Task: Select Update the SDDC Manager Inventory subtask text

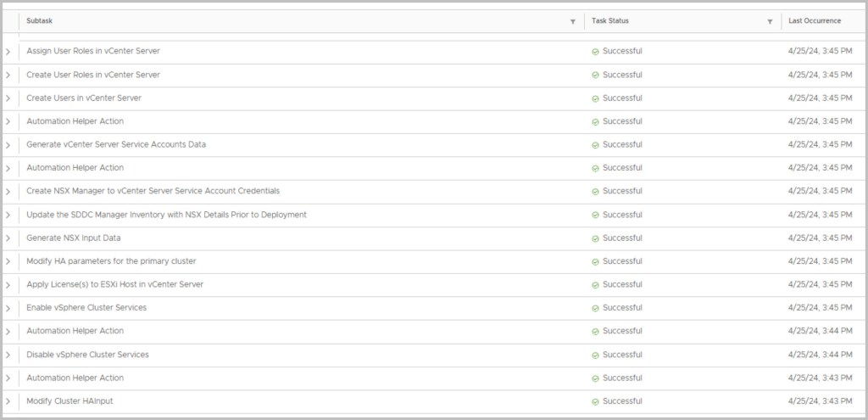Action: [166, 215]
